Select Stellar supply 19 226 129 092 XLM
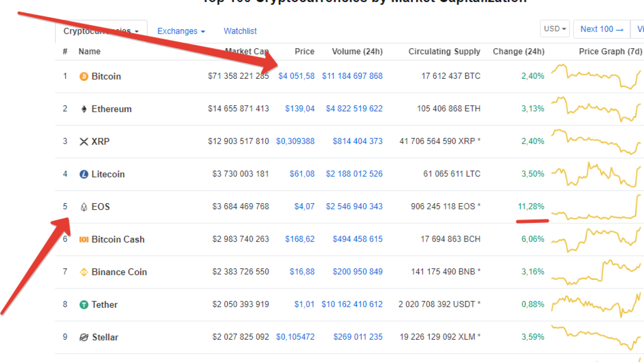This screenshot has width=644, height=362. [x=440, y=337]
